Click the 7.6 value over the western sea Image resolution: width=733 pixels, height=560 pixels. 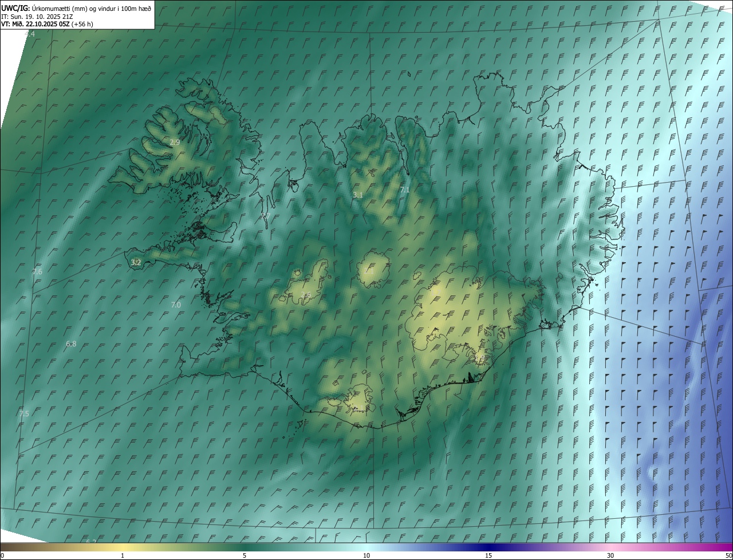click(37, 271)
